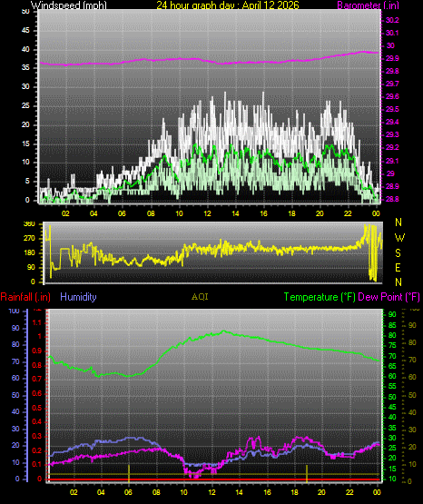This screenshot has height=504, width=423.
Task: Select the red "Rainfall (.in)" legend label
Action: click(25, 297)
